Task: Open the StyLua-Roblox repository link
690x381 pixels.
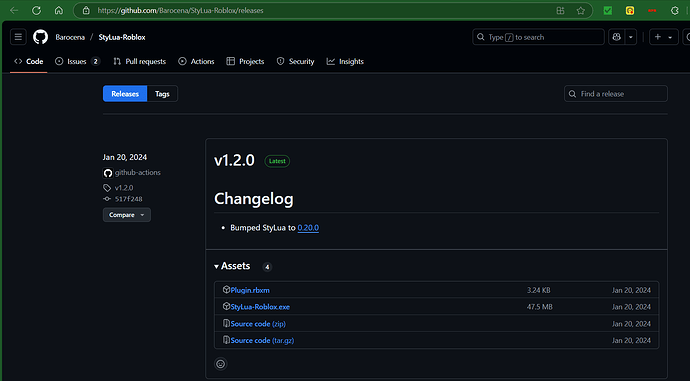Action: [x=122, y=37]
